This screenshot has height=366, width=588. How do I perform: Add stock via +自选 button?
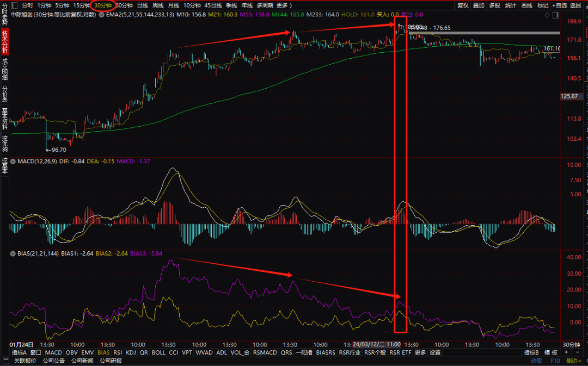click(559, 5)
